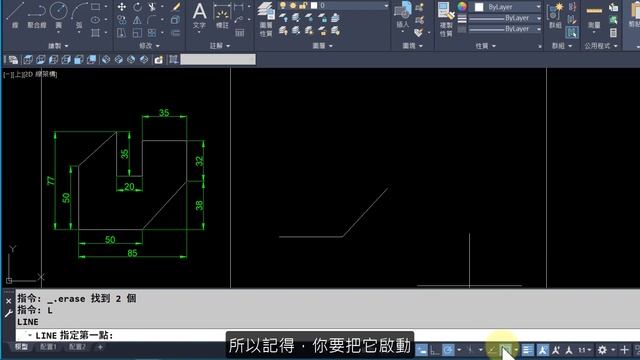Expand the Draw (繪製) panel
Image resolution: width=640 pixels, height=360 pixels.
[x=58, y=46]
